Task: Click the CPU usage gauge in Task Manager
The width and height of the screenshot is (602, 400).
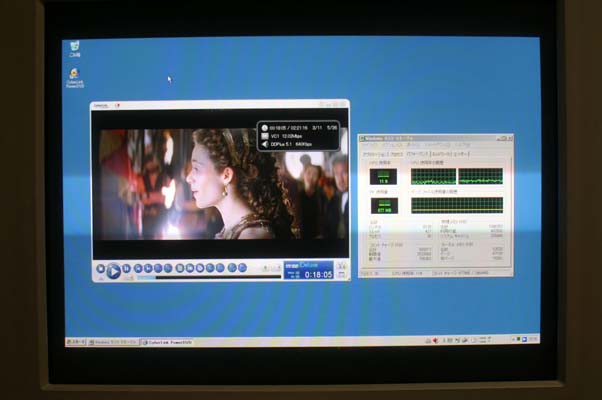Action: 383,177
